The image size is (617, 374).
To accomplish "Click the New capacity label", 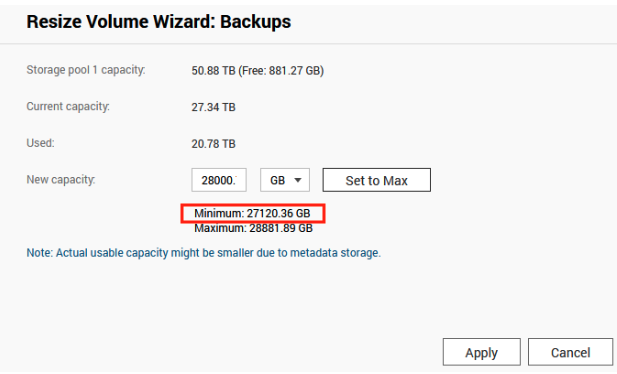I will click(61, 180).
